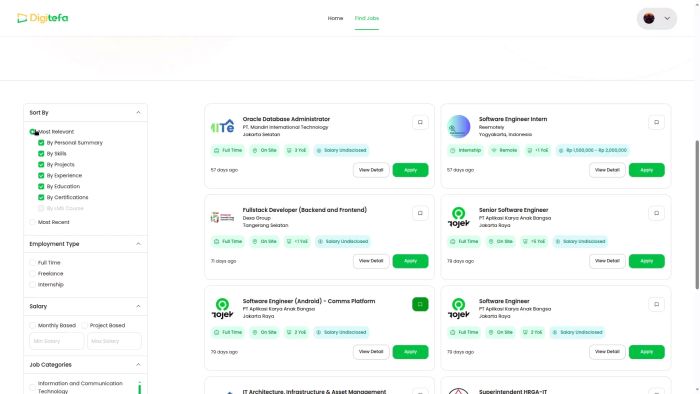Select the Most Recent sort option
The image size is (700, 394).
click(x=33, y=222)
